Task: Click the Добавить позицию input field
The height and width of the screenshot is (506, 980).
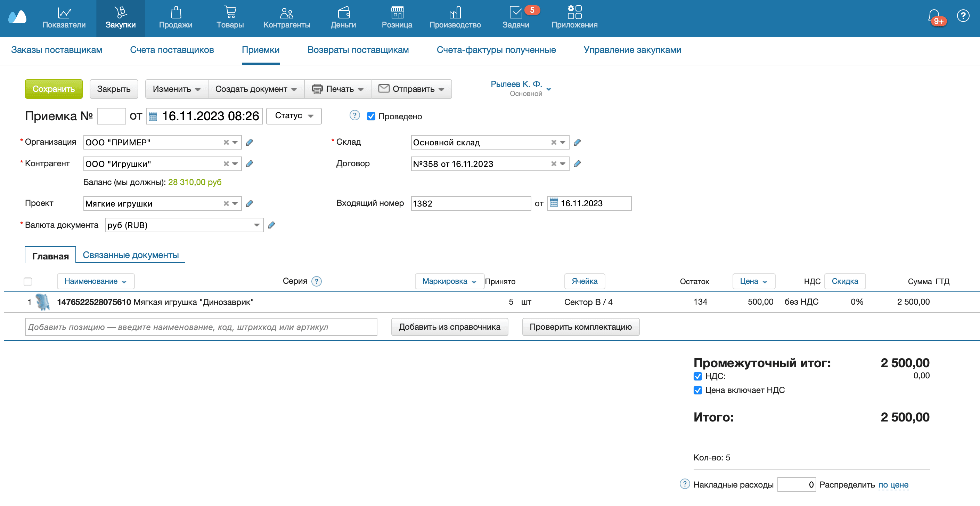Action: 201,328
